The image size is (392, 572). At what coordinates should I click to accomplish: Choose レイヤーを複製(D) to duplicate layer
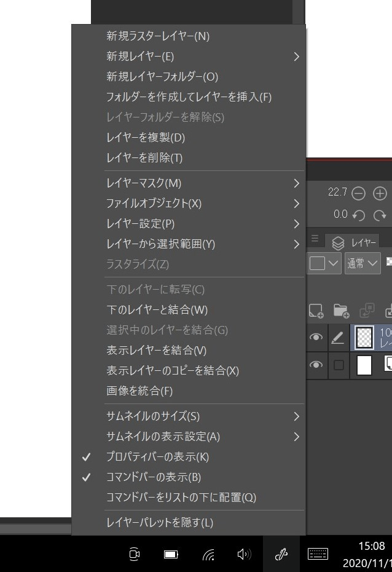(189, 138)
